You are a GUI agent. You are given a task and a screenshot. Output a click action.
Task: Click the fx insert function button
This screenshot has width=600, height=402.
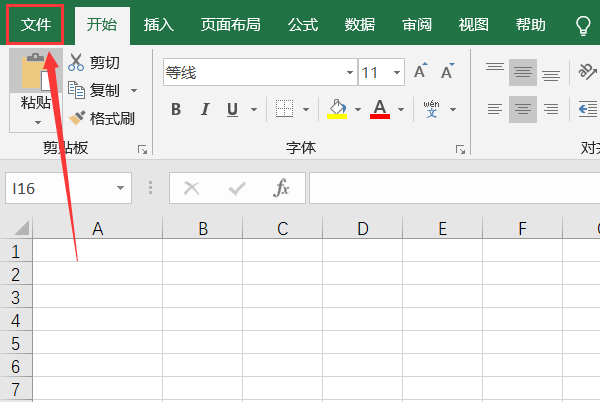pos(281,188)
